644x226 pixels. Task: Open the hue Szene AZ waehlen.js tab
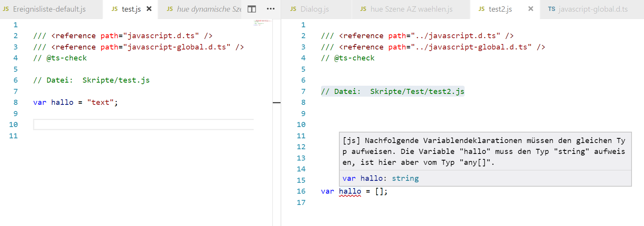click(x=411, y=9)
